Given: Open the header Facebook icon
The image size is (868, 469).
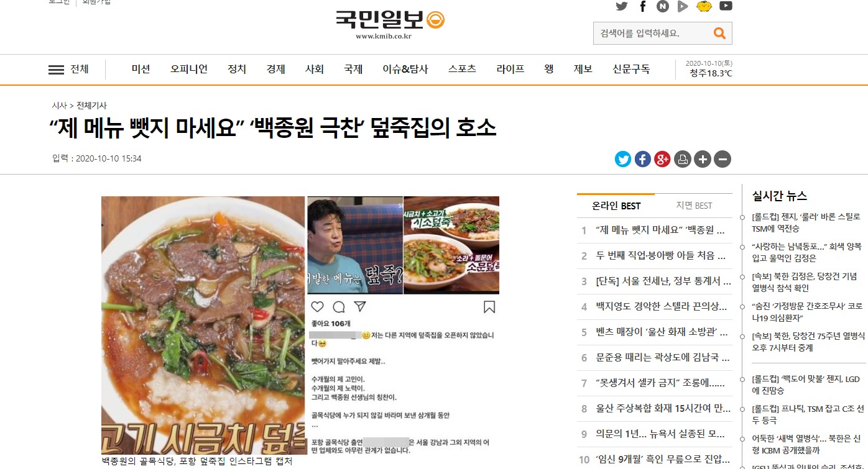Looking at the screenshot, I should coord(643,6).
